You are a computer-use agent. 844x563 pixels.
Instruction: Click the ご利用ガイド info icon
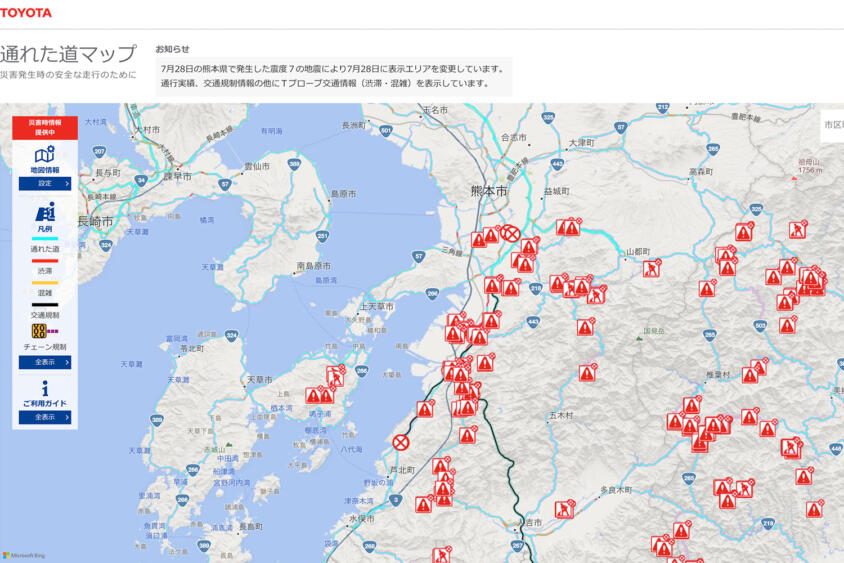[x=45, y=389]
